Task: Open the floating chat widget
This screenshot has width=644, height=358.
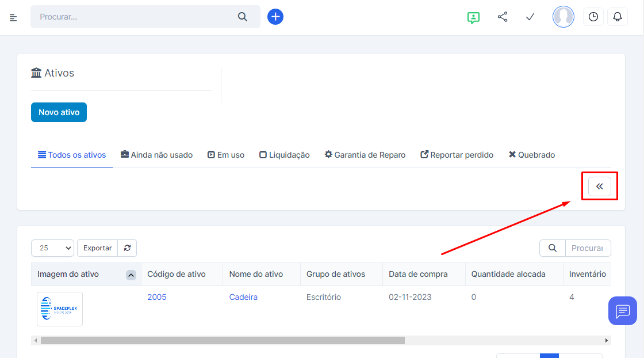Action: pyautogui.click(x=622, y=311)
